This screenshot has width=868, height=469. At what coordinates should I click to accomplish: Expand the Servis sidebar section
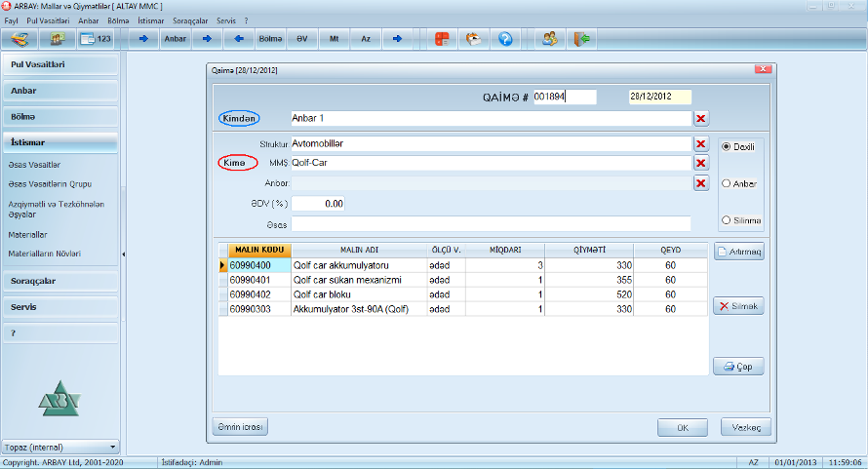pos(60,307)
